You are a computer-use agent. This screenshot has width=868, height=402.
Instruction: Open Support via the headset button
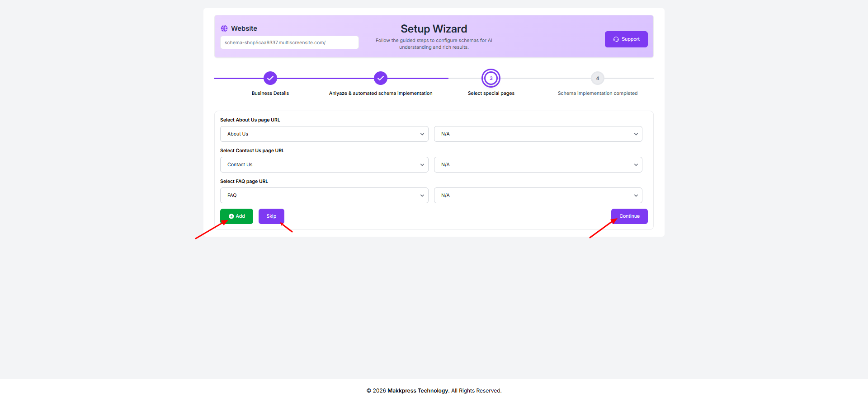(626, 39)
